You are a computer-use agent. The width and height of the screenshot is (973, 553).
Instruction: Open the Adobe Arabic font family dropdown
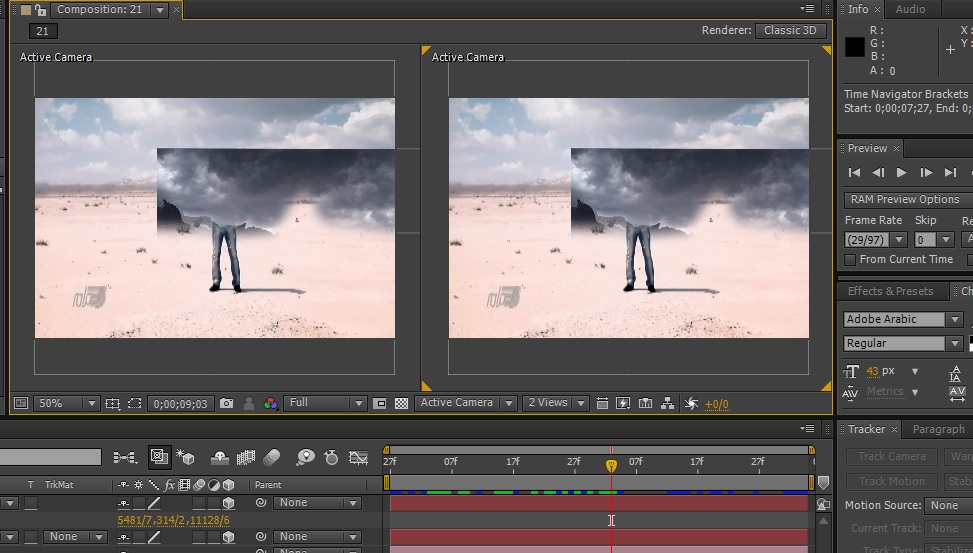pyautogui.click(x=903, y=319)
